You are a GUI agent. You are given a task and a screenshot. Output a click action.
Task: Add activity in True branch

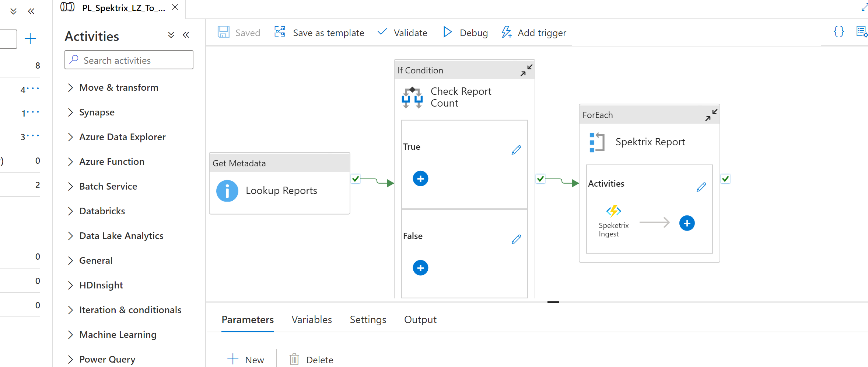pyautogui.click(x=420, y=179)
